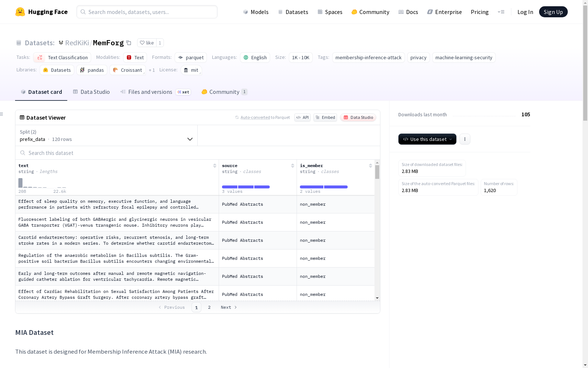Open Enterprise in top navigation
Viewport: 588px width, 368px height.
click(444, 12)
